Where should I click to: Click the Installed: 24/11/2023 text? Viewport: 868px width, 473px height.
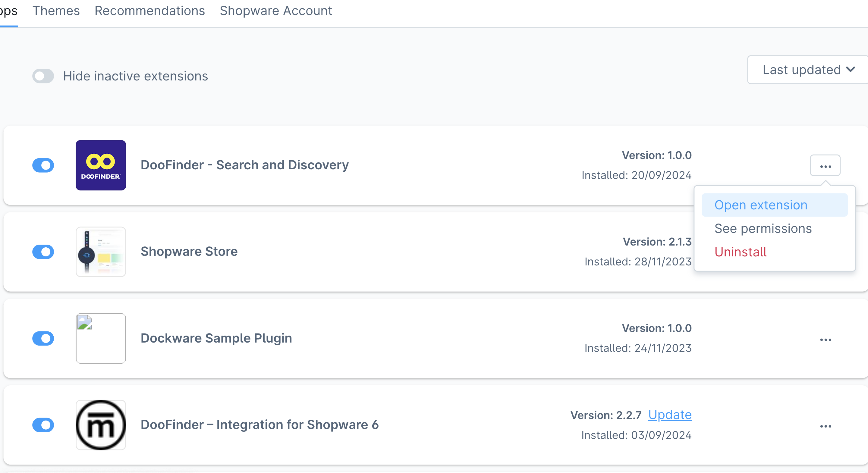[638, 348]
